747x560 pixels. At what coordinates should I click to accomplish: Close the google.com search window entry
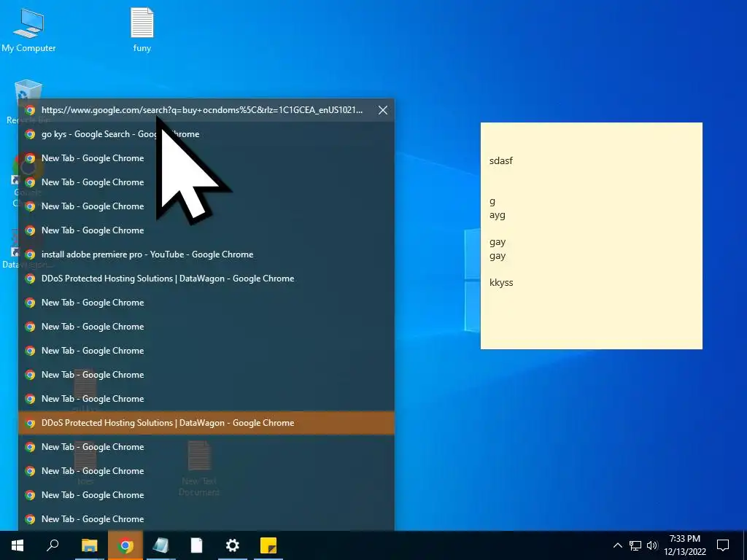click(382, 110)
